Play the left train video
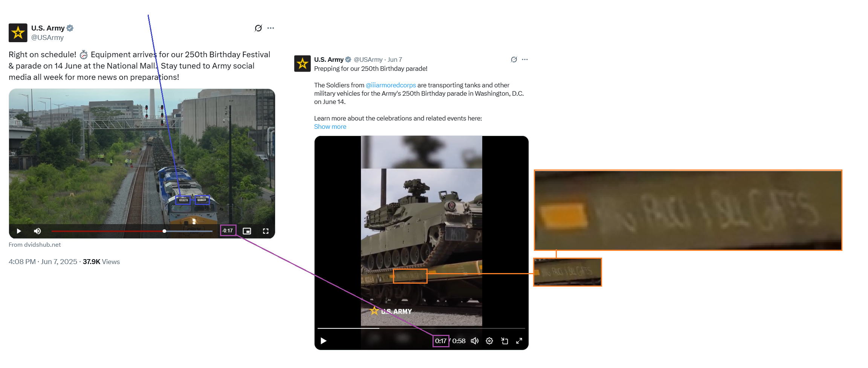The width and height of the screenshot is (868, 368). (x=19, y=231)
